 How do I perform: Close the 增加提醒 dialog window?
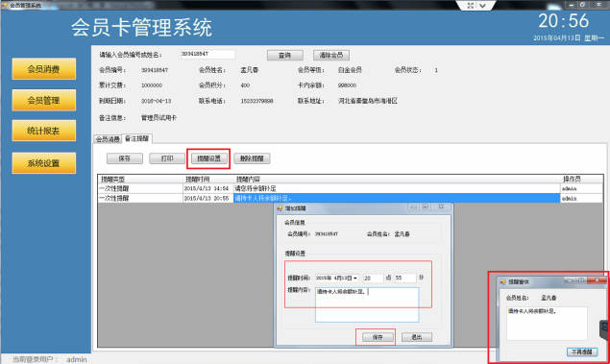441,206
